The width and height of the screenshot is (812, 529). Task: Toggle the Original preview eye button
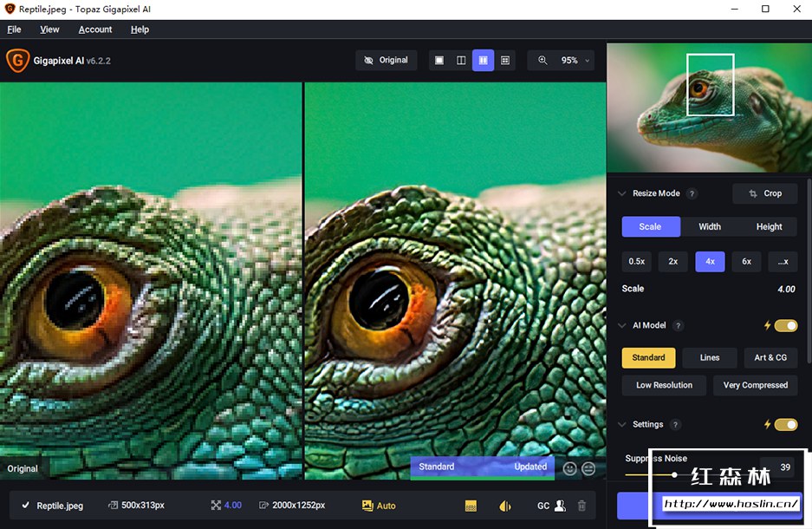coord(386,60)
